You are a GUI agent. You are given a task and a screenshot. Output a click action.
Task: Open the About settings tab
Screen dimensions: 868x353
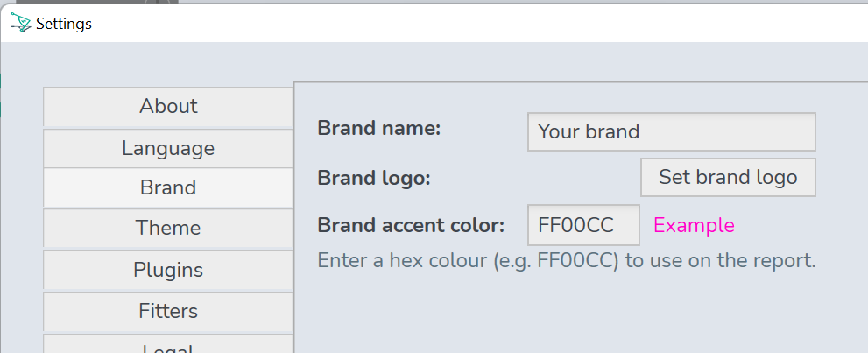click(168, 106)
